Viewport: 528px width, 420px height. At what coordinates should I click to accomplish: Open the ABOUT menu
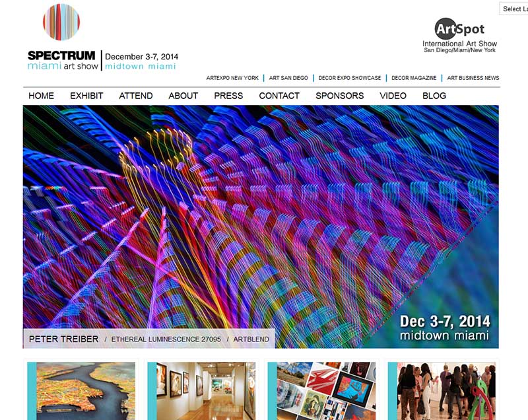coord(183,96)
